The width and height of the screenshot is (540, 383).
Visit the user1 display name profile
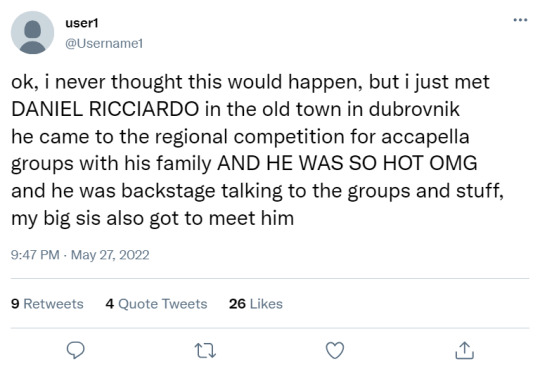click(82, 23)
